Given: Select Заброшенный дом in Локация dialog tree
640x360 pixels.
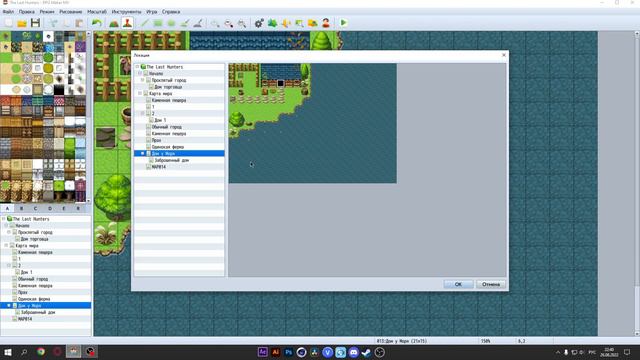Looking at the screenshot, I should point(171,160).
